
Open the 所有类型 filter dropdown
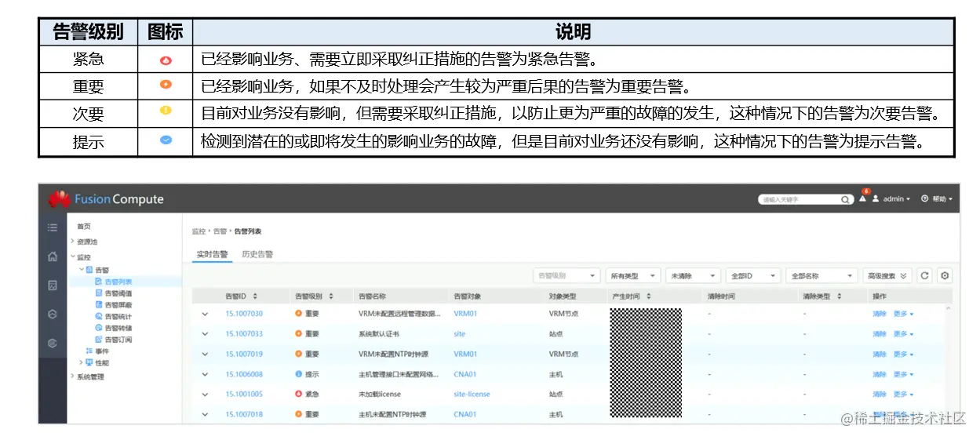633,276
